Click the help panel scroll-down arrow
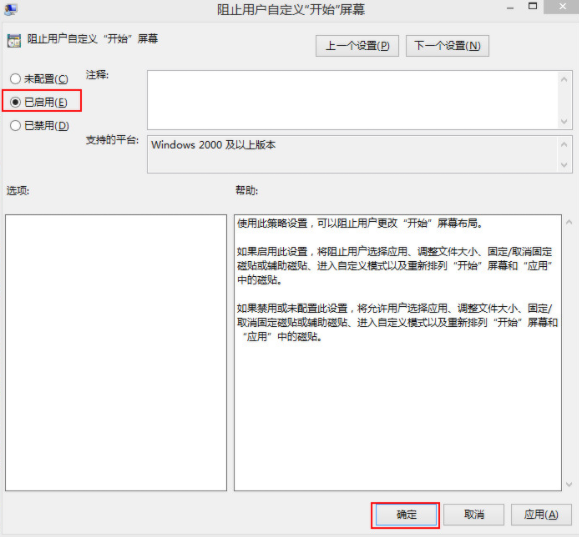 pyautogui.click(x=569, y=484)
